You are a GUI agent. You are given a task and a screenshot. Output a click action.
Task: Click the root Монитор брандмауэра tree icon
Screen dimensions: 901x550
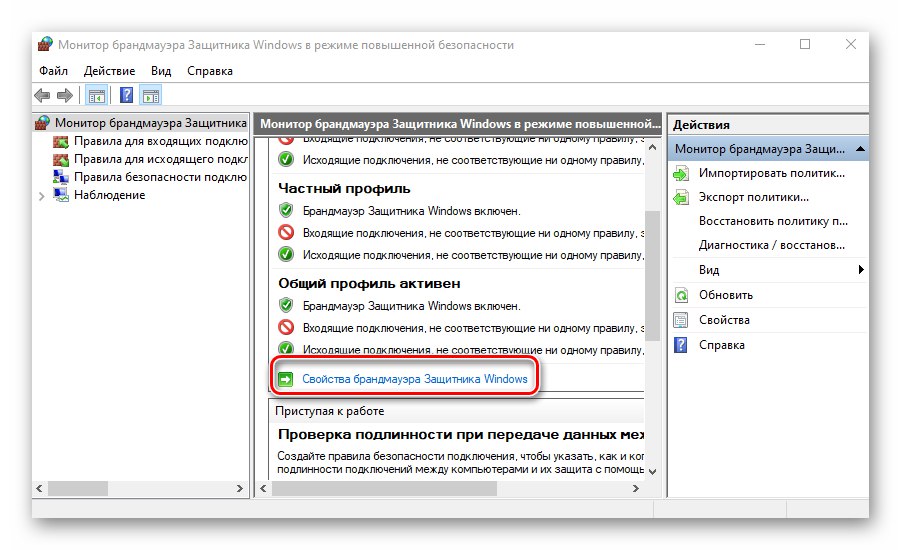(43, 122)
